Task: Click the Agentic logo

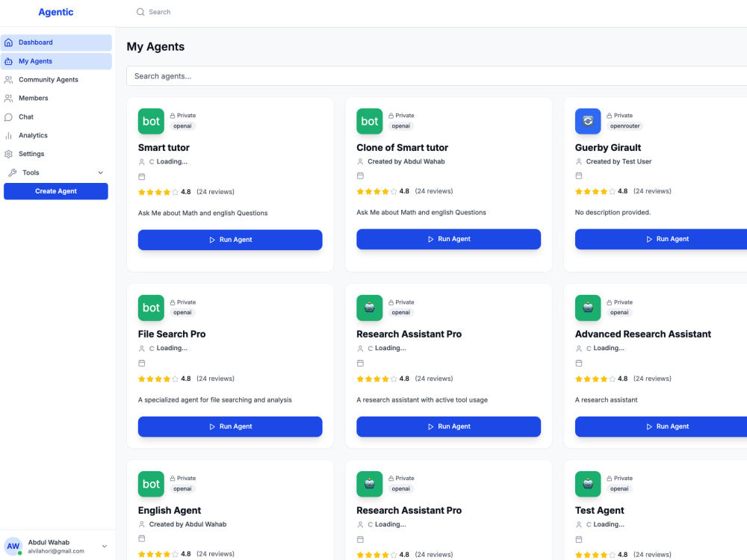Action: tap(56, 12)
